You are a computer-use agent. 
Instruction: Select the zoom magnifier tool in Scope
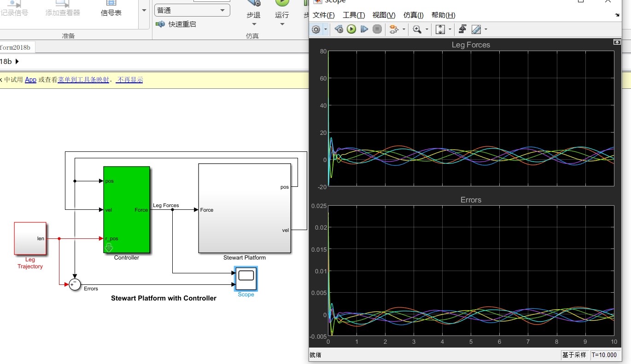417,29
